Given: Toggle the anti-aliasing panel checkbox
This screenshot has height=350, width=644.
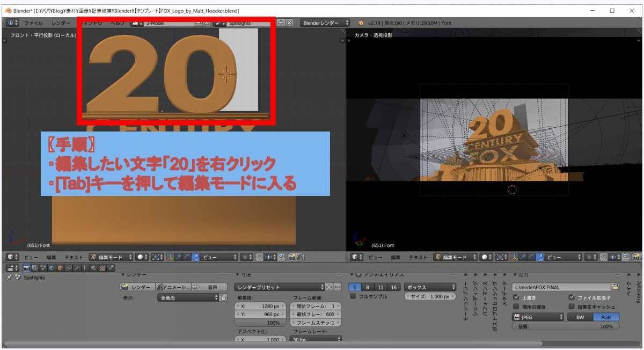Looking at the screenshot, I should pos(358,275).
